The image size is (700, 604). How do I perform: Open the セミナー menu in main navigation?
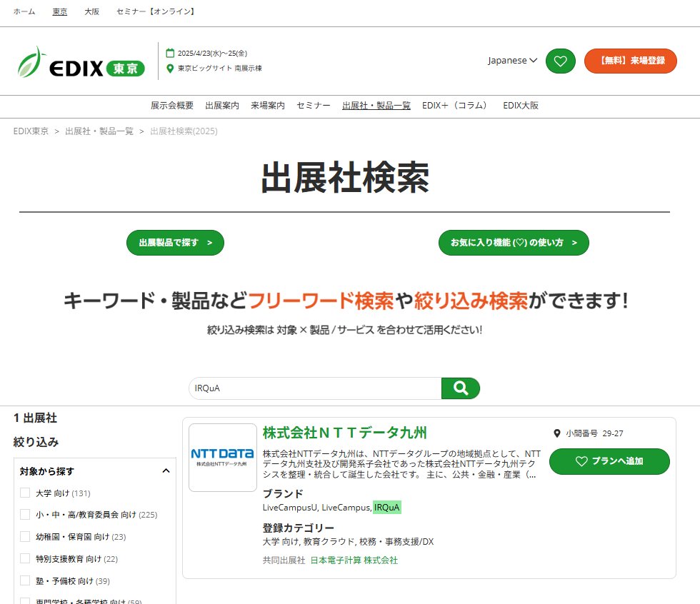[x=314, y=105]
